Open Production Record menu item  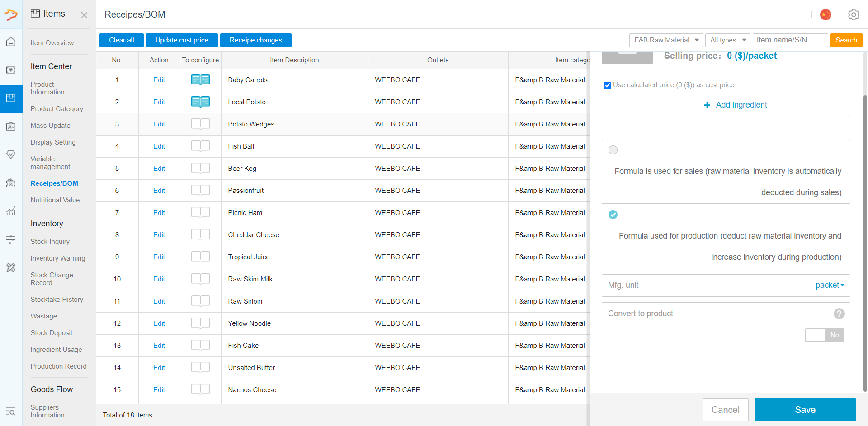pyautogui.click(x=58, y=366)
